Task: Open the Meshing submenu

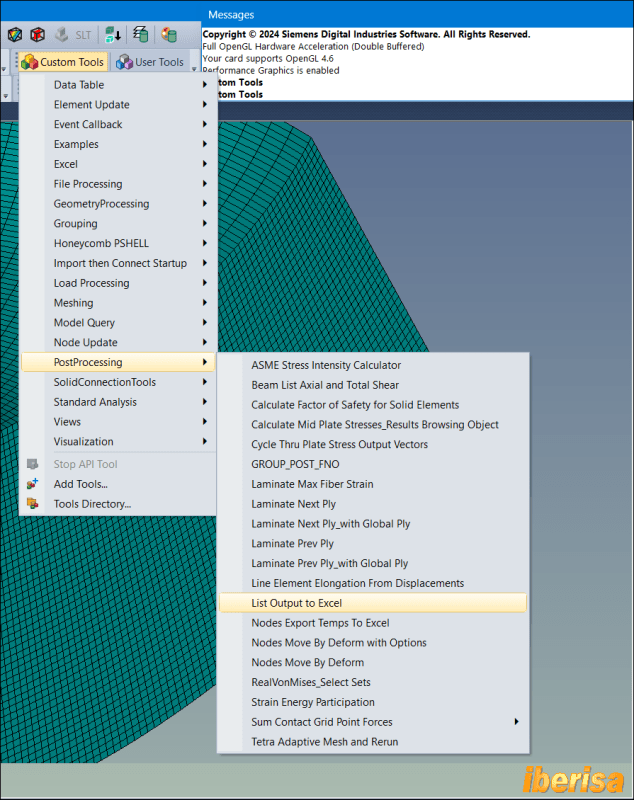Action: click(x=118, y=303)
